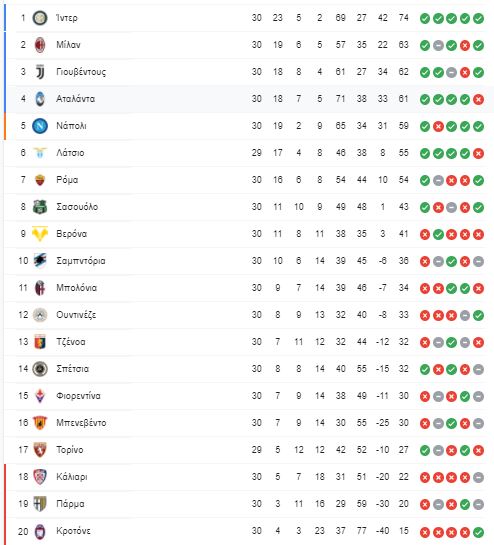
Task: Open the Γιουβέντους team link
Action: pos(81,72)
